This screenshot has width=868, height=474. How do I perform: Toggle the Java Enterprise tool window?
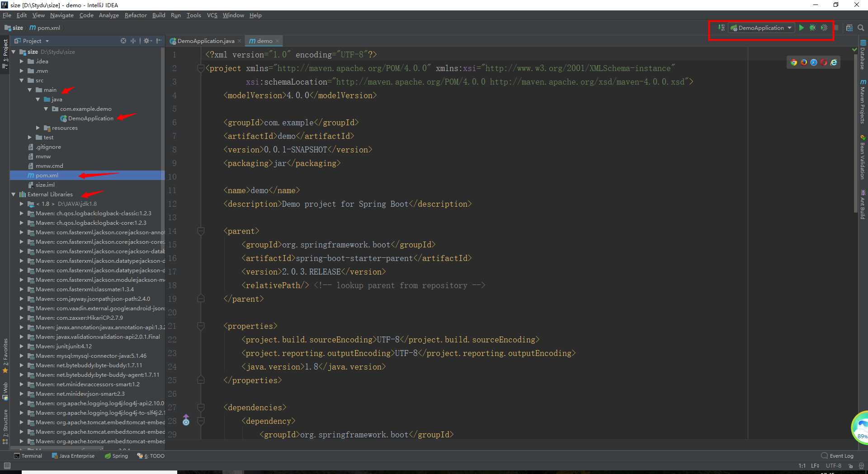[x=73, y=456]
